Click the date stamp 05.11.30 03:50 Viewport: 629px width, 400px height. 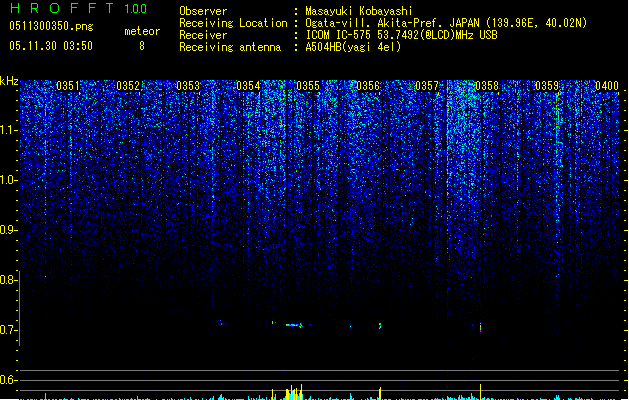coord(51,46)
